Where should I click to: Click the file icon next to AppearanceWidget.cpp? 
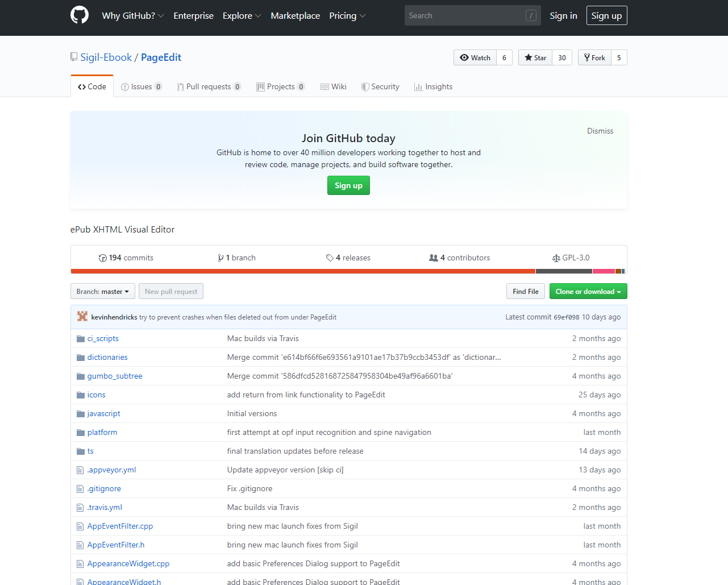[80, 564]
